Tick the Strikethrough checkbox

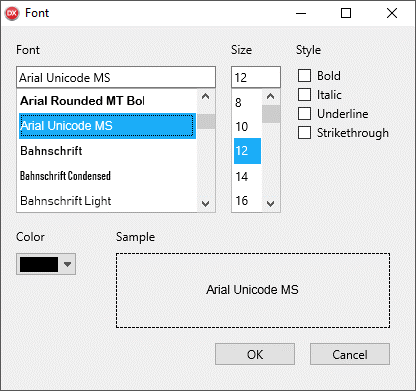click(304, 133)
